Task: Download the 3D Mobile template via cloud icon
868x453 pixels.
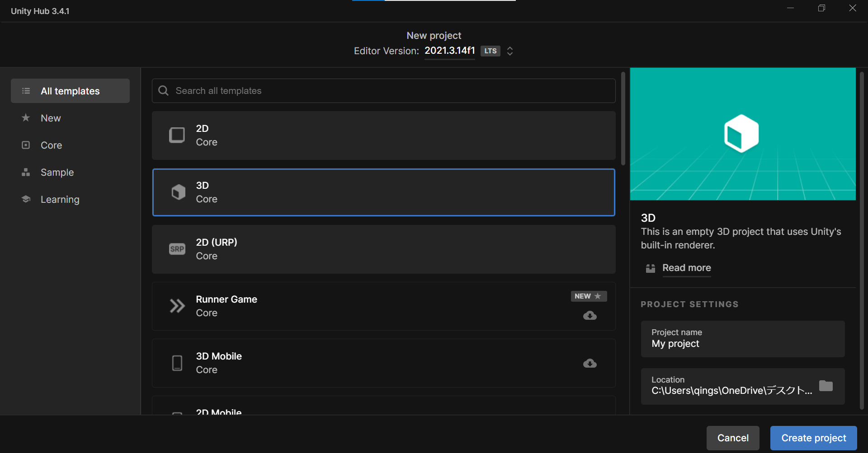Action: pyautogui.click(x=590, y=364)
